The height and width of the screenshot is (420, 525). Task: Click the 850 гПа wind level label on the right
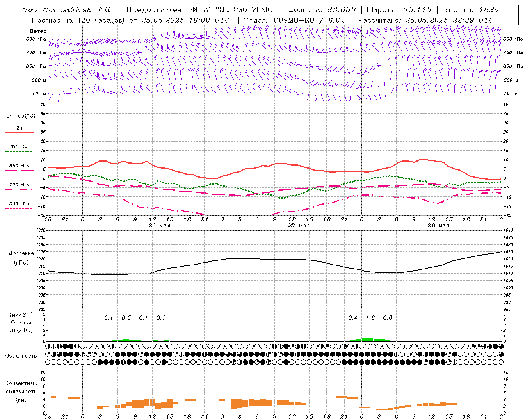pyautogui.click(x=513, y=66)
